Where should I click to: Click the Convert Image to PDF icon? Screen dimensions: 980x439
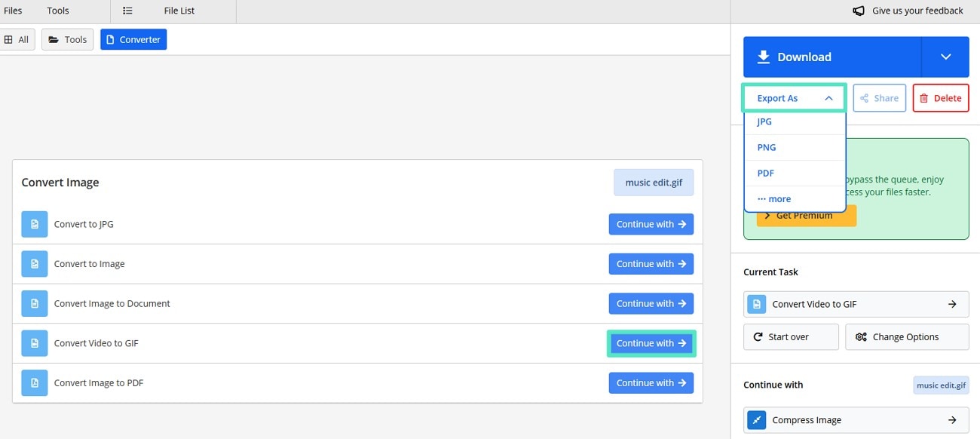click(34, 382)
